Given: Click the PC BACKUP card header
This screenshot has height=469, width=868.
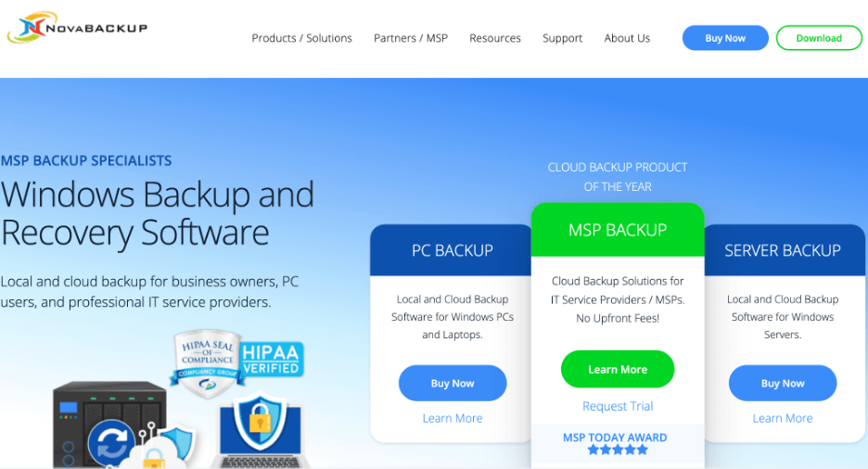Looking at the screenshot, I should [452, 250].
